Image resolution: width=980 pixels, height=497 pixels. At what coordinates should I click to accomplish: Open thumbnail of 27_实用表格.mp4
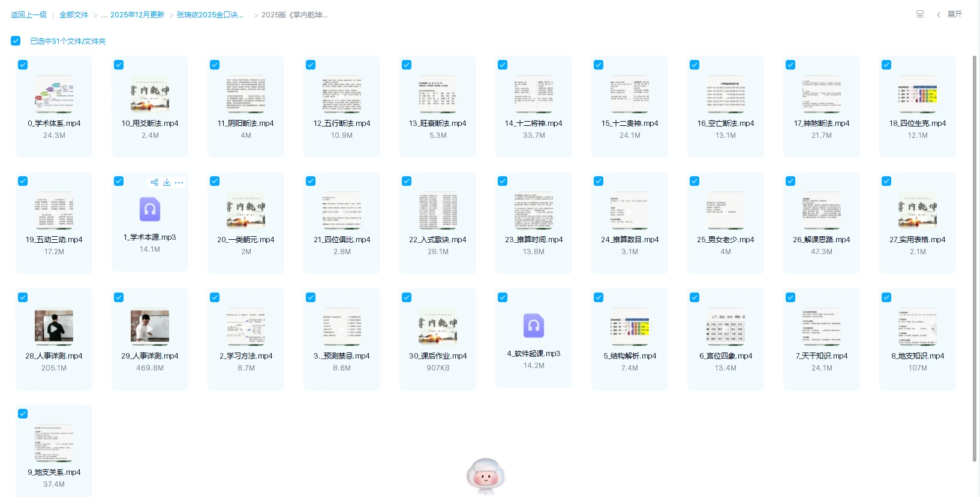[918, 210]
